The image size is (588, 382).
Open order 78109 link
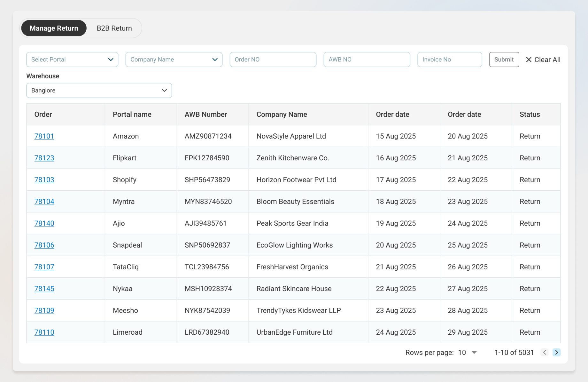click(44, 310)
